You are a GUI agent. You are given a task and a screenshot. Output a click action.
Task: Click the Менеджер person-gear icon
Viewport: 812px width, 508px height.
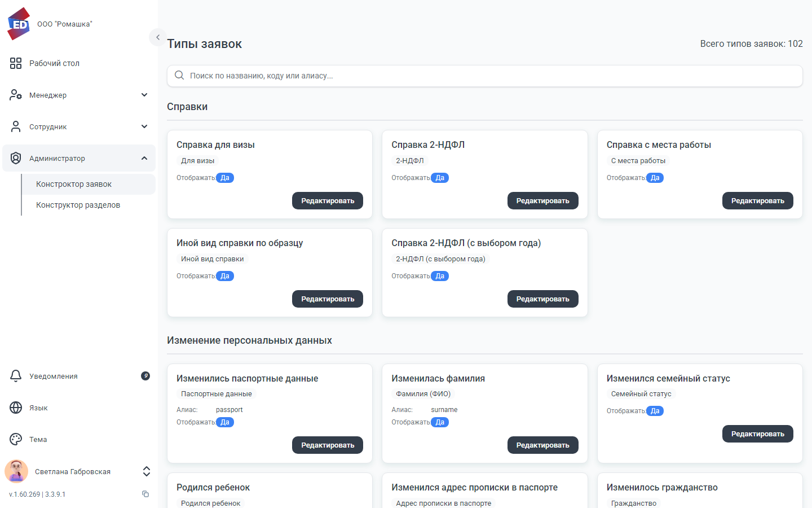[x=16, y=95]
